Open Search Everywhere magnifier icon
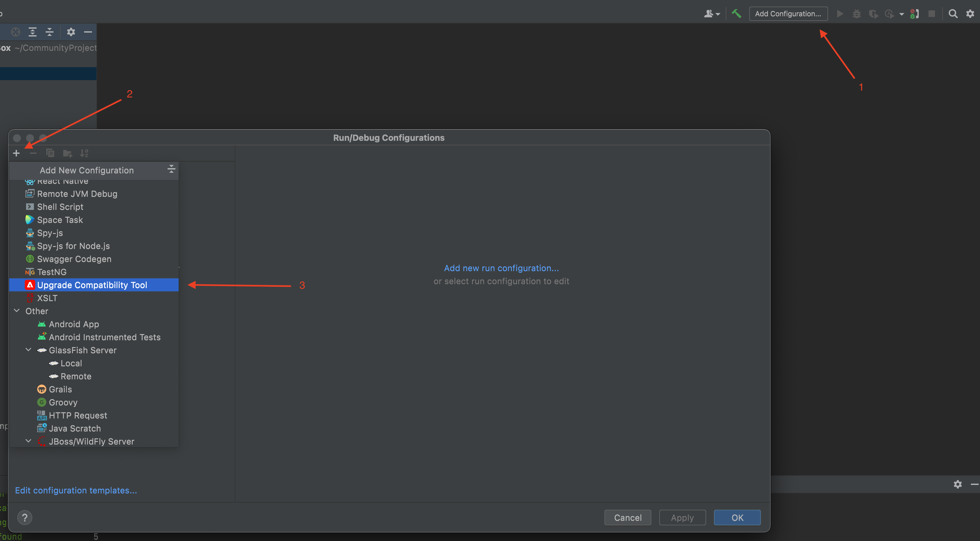 pyautogui.click(x=953, y=14)
